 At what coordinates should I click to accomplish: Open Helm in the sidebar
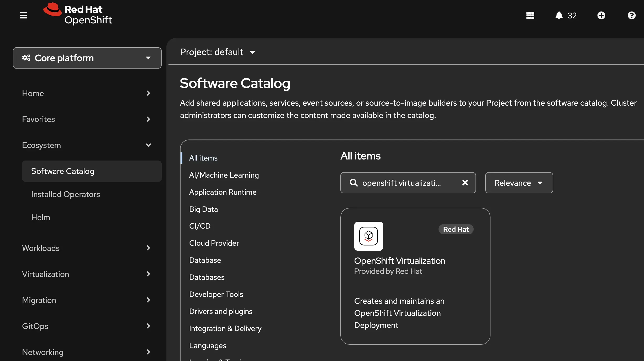tap(41, 217)
